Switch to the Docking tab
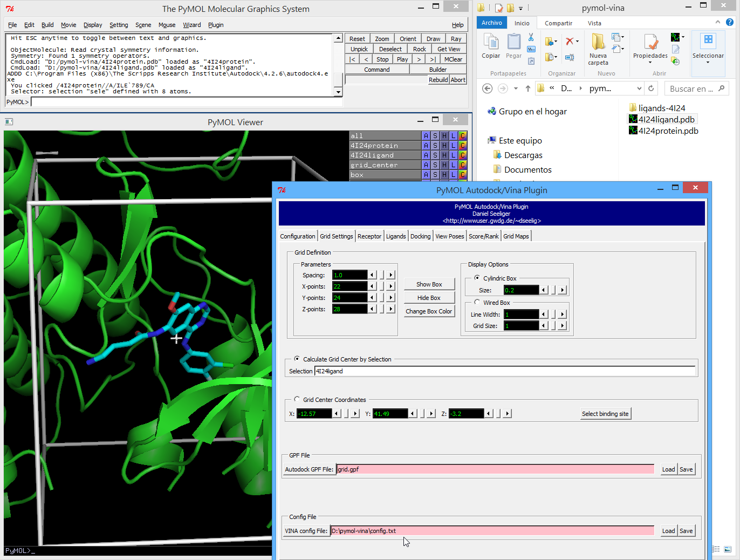The image size is (740, 560). tap(420, 236)
